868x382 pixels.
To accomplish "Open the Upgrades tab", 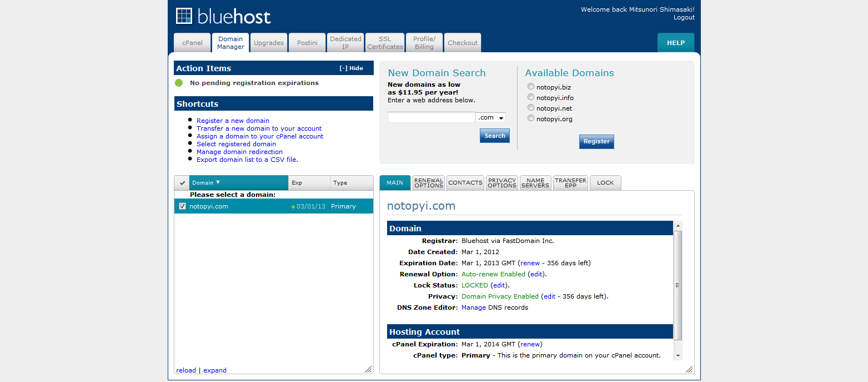I will coord(269,43).
